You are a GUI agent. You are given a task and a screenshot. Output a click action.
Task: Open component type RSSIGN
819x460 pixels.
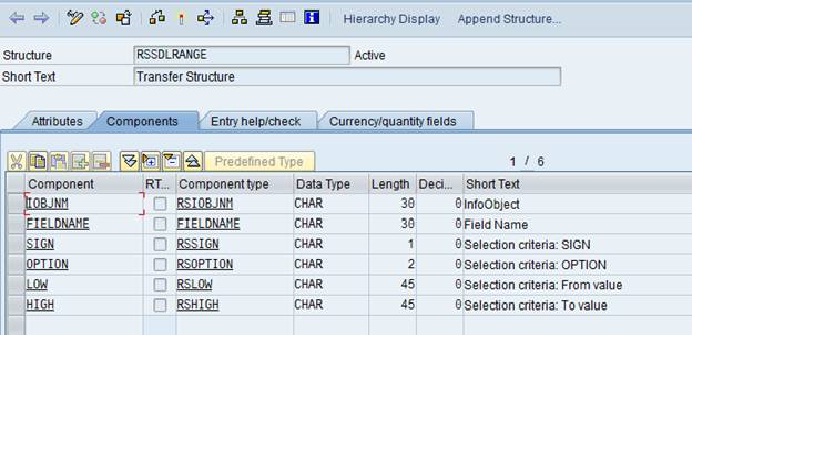click(197, 244)
